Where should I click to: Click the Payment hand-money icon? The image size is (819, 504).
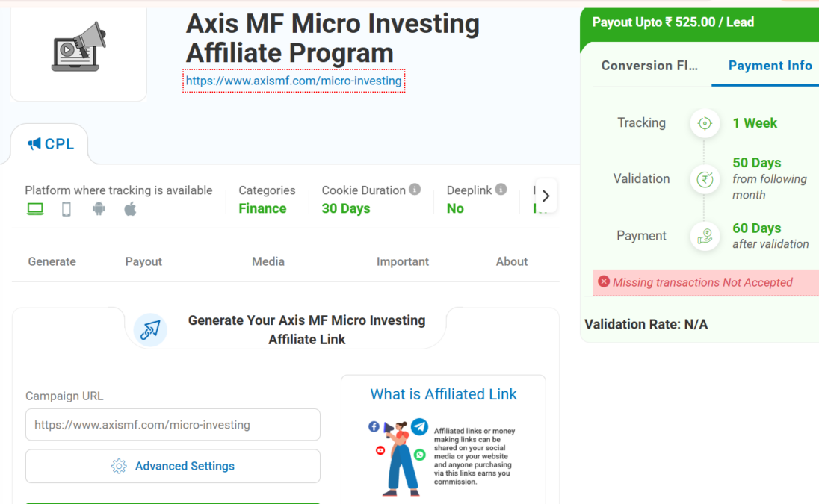tap(704, 236)
